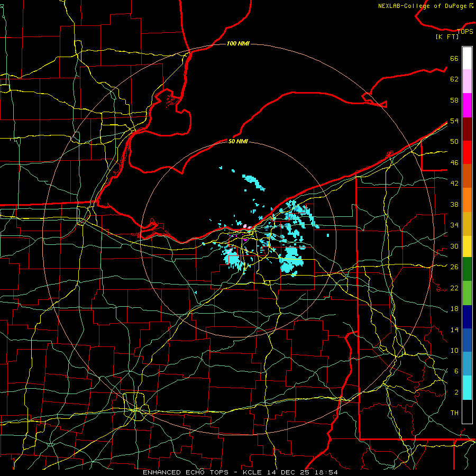Click the cyan 2-6 legend swatch
This screenshot has height=476, width=476.
coord(467,388)
